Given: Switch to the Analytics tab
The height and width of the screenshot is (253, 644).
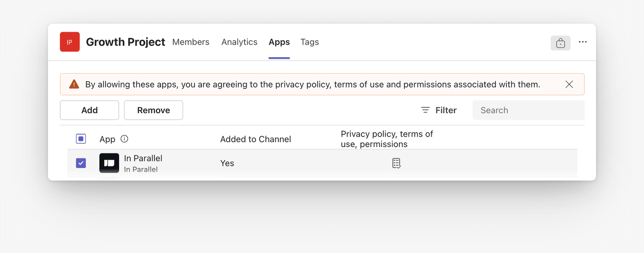Looking at the screenshot, I should (239, 42).
